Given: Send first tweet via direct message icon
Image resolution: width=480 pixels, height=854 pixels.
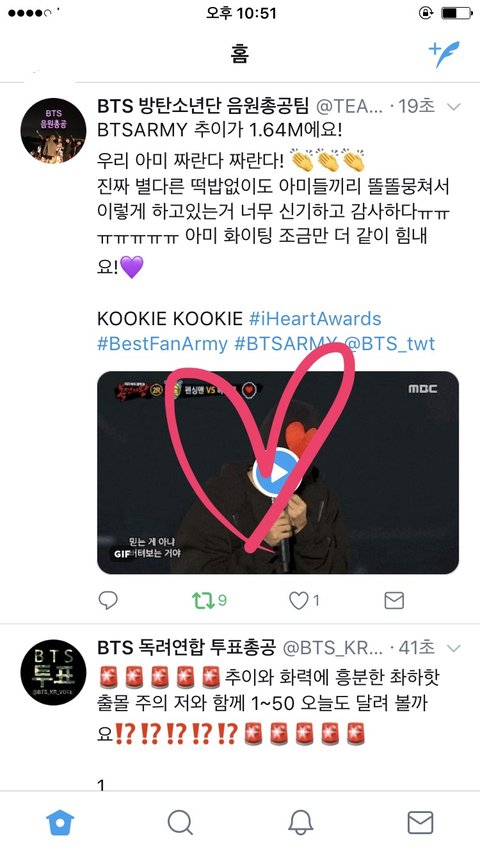Looking at the screenshot, I should click(394, 600).
